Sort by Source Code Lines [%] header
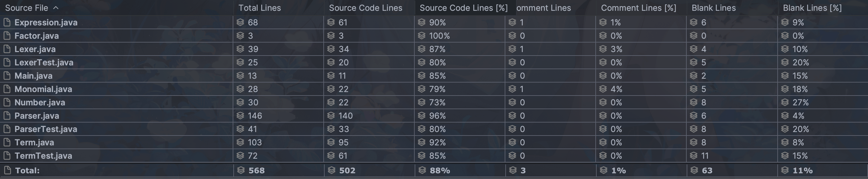The width and height of the screenshot is (868, 179). tap(463, 8)
